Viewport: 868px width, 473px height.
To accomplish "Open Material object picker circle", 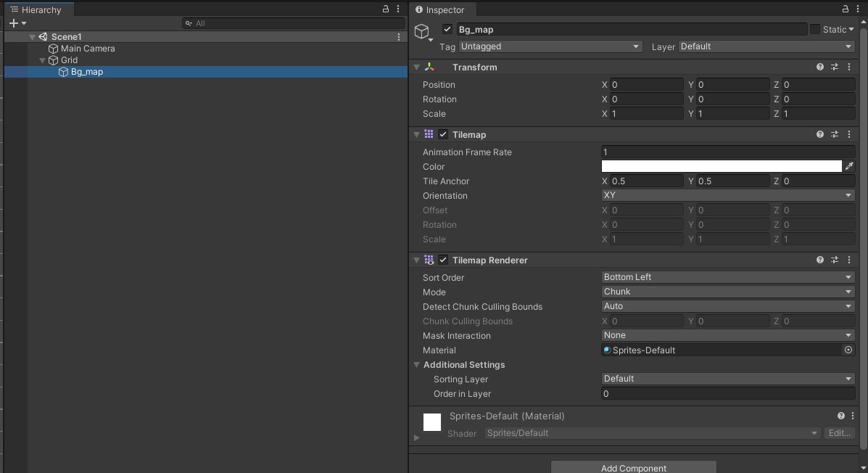I will point(848,350).
